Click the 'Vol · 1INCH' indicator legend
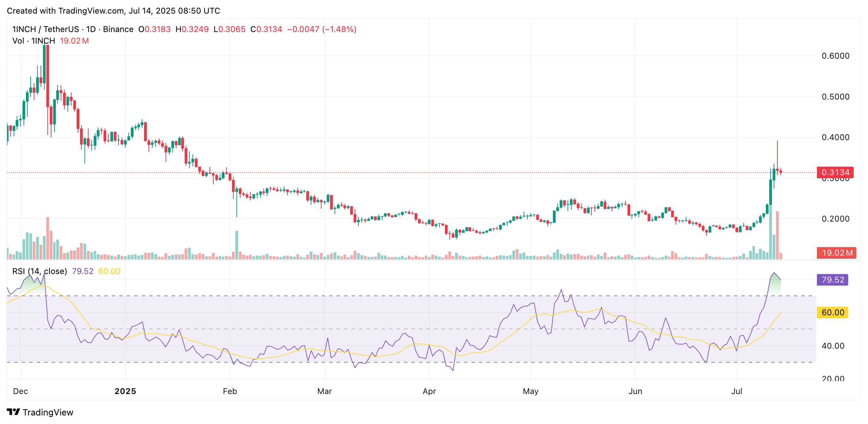Viewport: 868px width, 424px height. pos(34,41)
